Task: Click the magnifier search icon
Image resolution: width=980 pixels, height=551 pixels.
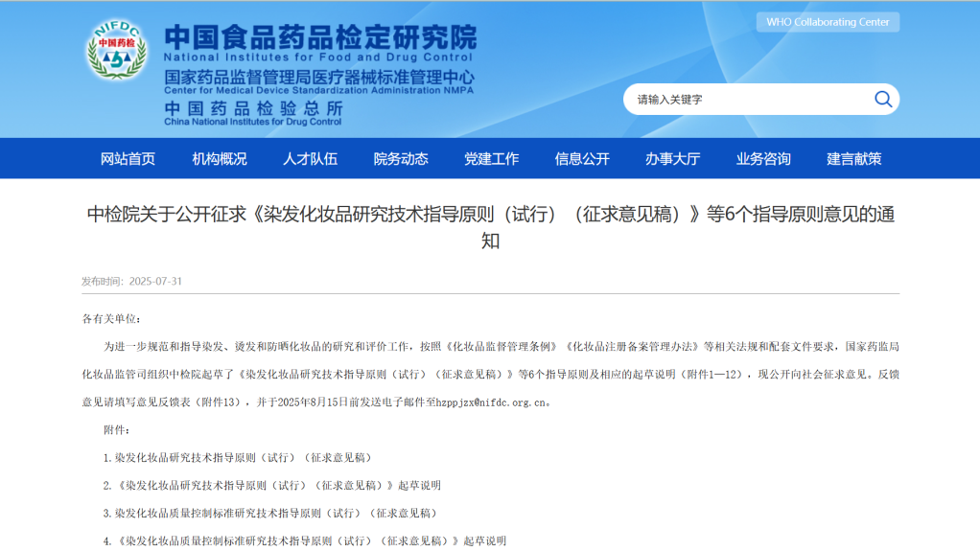Action: point(882,99)
